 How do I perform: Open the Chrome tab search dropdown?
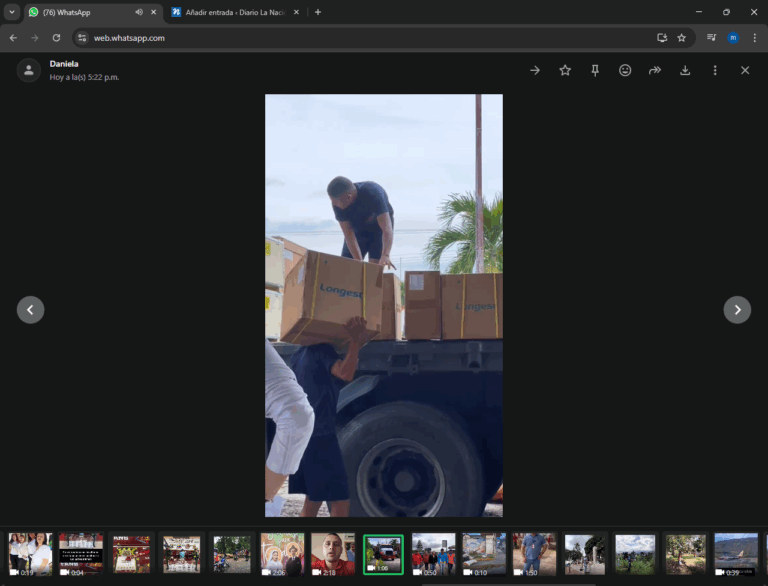coord(12,12)
